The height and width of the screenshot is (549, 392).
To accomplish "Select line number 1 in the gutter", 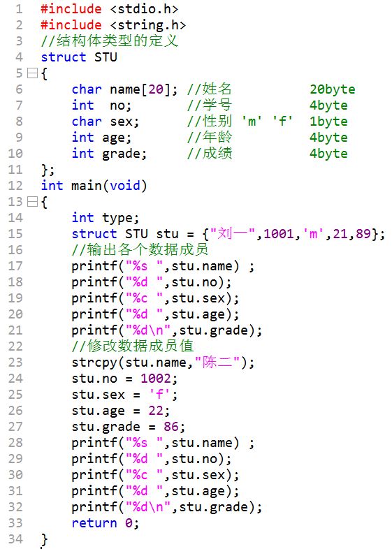I will 19,9.
